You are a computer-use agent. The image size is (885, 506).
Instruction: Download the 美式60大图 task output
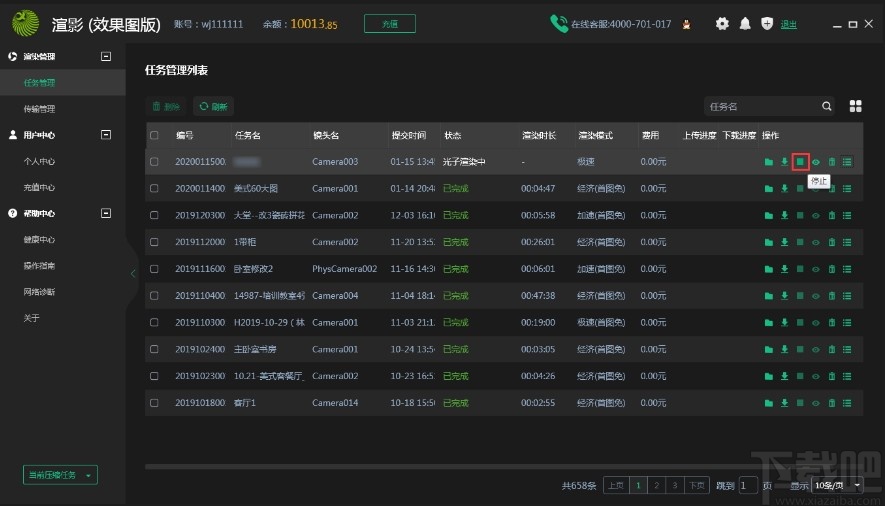(x=784, y=188)
